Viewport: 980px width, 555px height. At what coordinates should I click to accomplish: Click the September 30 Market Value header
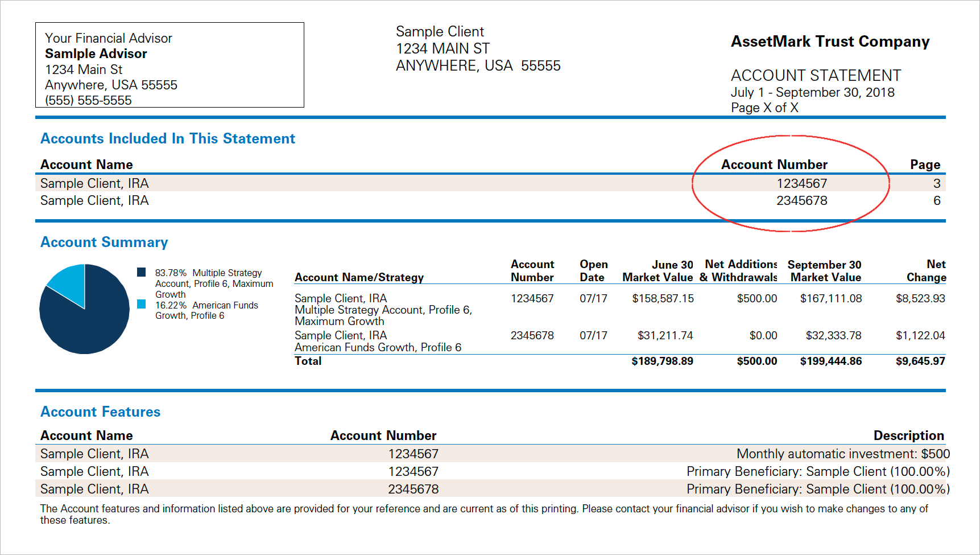(824, 270)
